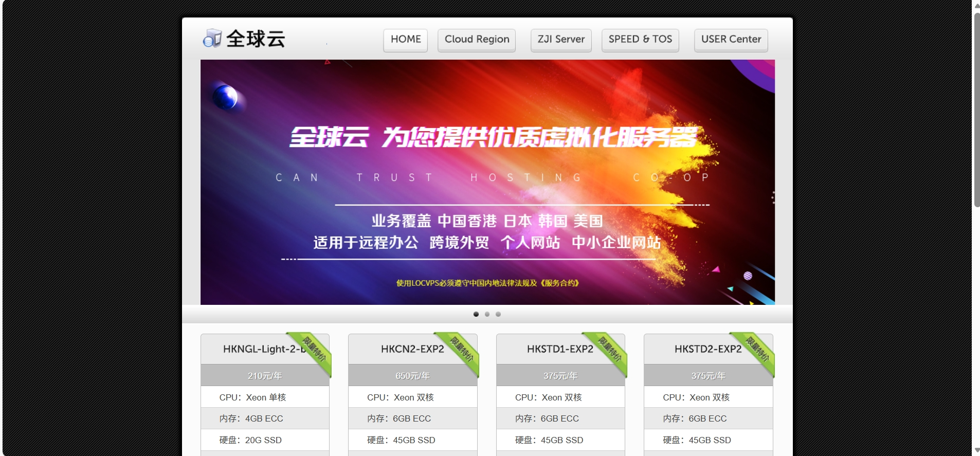This screenshot has height=456, width=980.
Task: Switch to the second carousel slide dot
Action: pyautogui.click(x=487, y=314)
